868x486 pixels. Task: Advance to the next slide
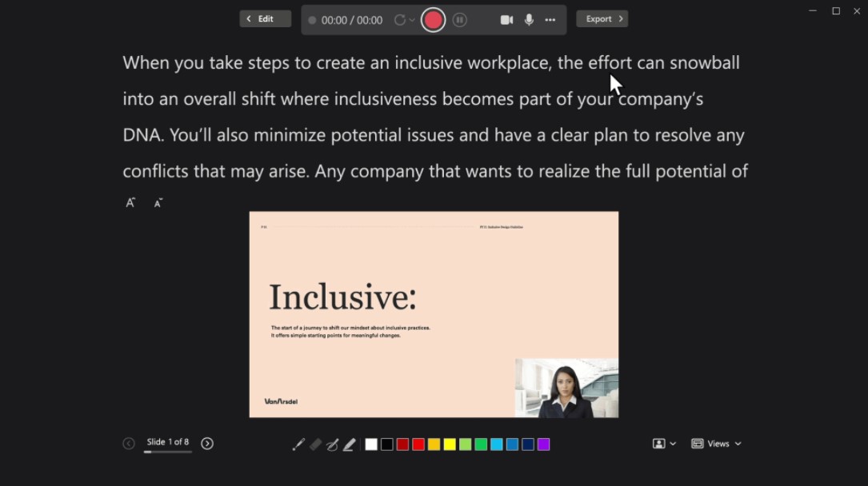pos(207,444)
